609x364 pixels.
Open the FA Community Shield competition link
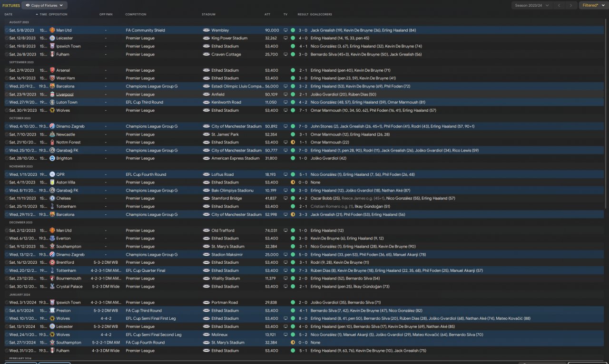pyautogui.click(x=146, y=30)
